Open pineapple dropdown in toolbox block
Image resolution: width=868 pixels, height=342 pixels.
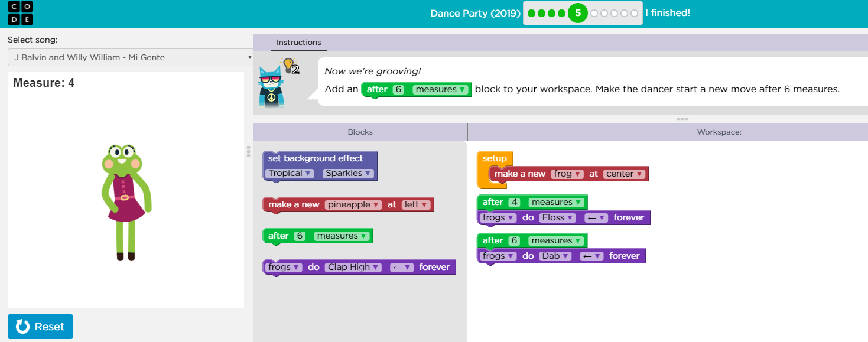[353, 204]
